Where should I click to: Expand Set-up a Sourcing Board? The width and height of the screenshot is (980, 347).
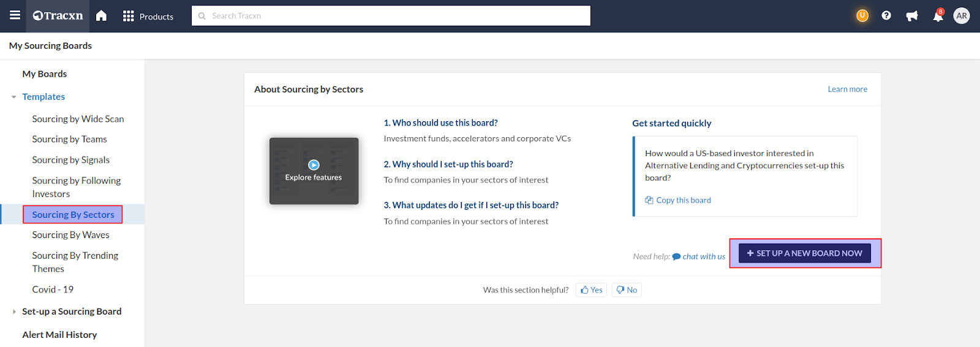(14, 312)
